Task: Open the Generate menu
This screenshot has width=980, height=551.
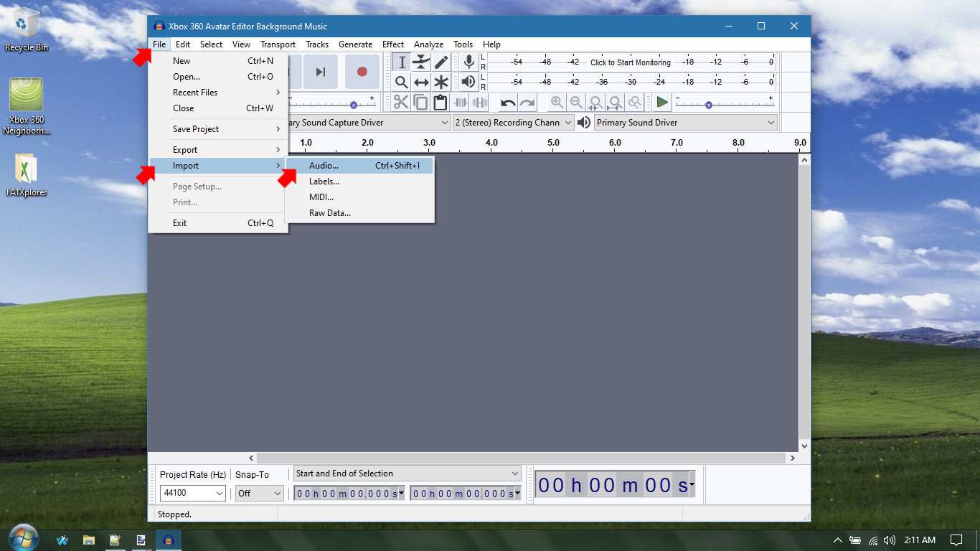Action: pyautogui.click(x=356, y=44)
